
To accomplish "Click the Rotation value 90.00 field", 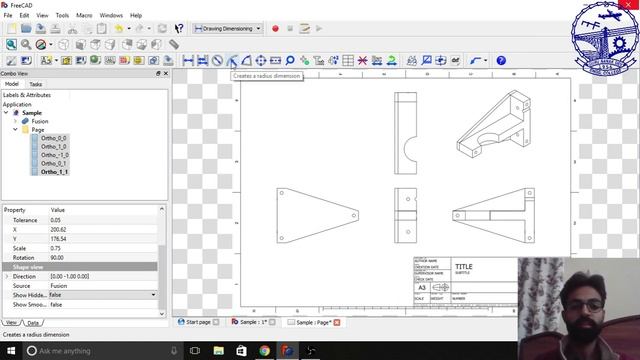I will coord(103,258).
